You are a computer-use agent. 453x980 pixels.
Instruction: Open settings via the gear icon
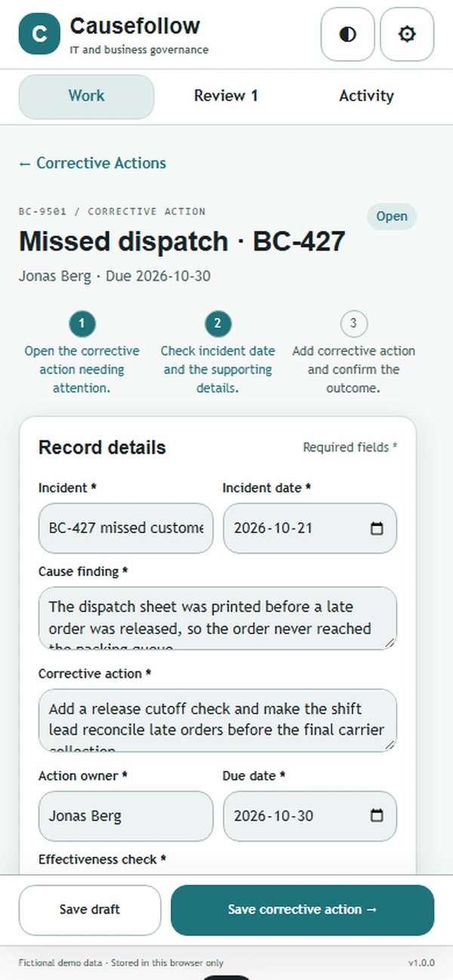(407, 35)
